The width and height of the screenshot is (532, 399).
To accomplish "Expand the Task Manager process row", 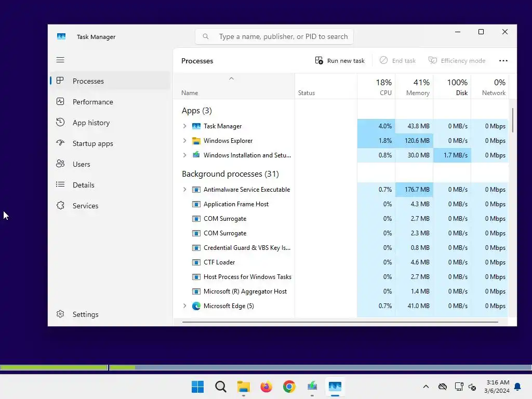I will (184, 126).
